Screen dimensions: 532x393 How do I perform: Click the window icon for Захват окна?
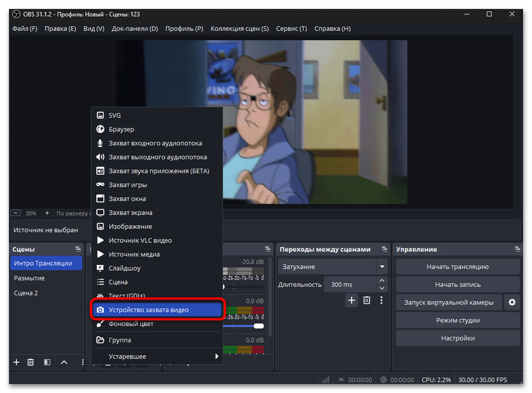pos(100,198)
